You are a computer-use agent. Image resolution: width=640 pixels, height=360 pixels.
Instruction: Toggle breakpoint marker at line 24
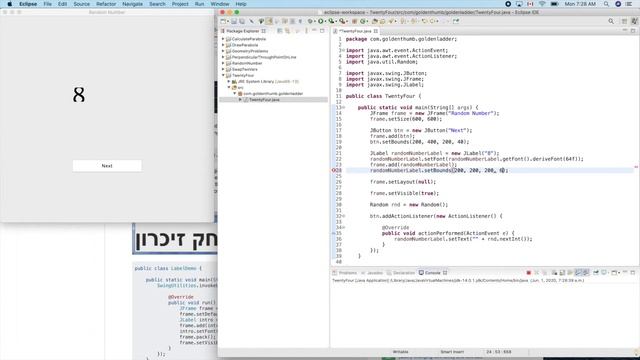coord(333,171)
